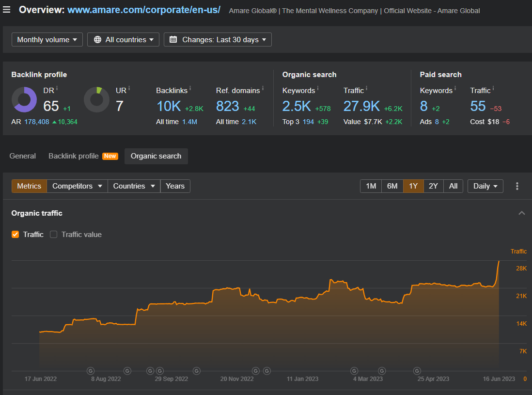This screenshot has height=395, width=532.
Task: Switch to the General tab
Action: tap(22, 156)
